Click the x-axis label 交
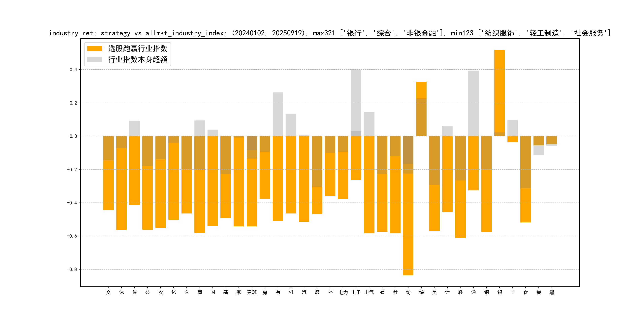Image resolution: width=644 pixels, height=322 pixels. [108, 292]
